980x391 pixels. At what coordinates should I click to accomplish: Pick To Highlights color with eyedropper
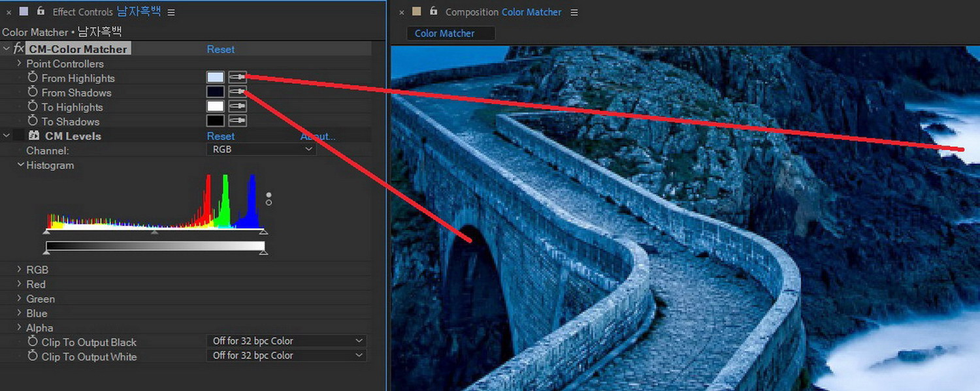pyautogui.click(x=238, y=106)
